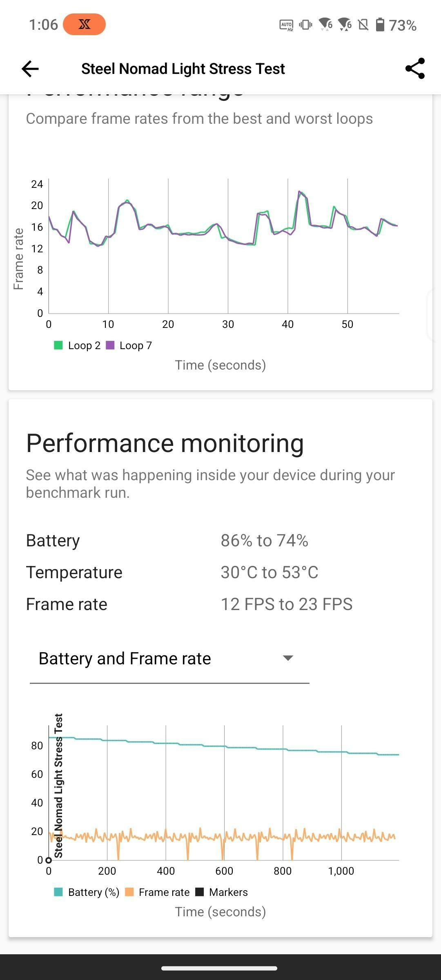The image size is (441, 980).
Task: Tap the Temperature 30°C to 53°C row
Action: tap(220, 572)
